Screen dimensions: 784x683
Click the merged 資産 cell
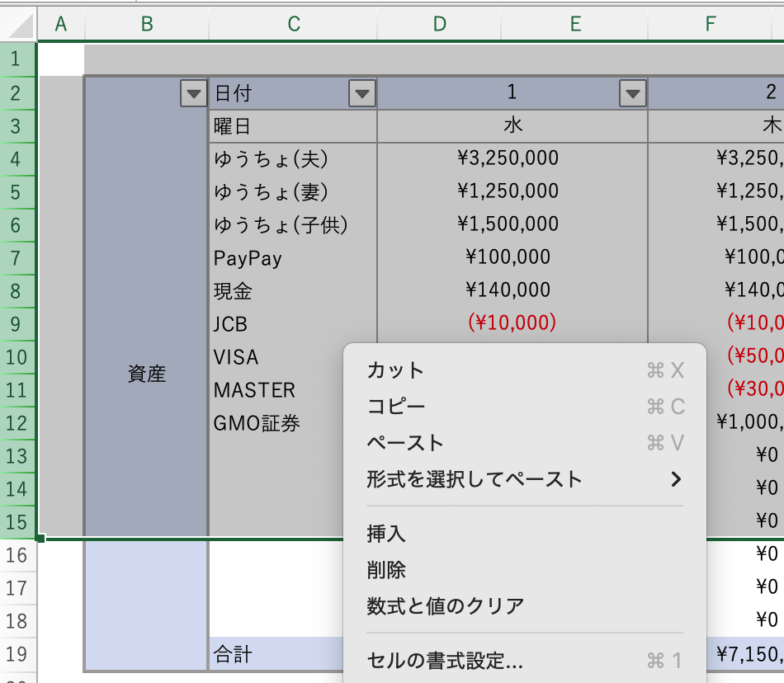(x=147, y=374)
